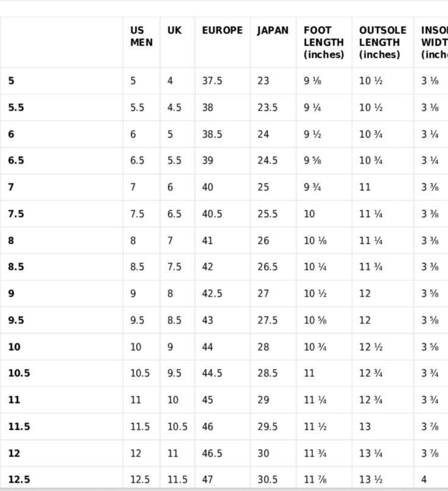Select foot length 11 ⅞ cell
Screen dimensions: 448x491
315,480
